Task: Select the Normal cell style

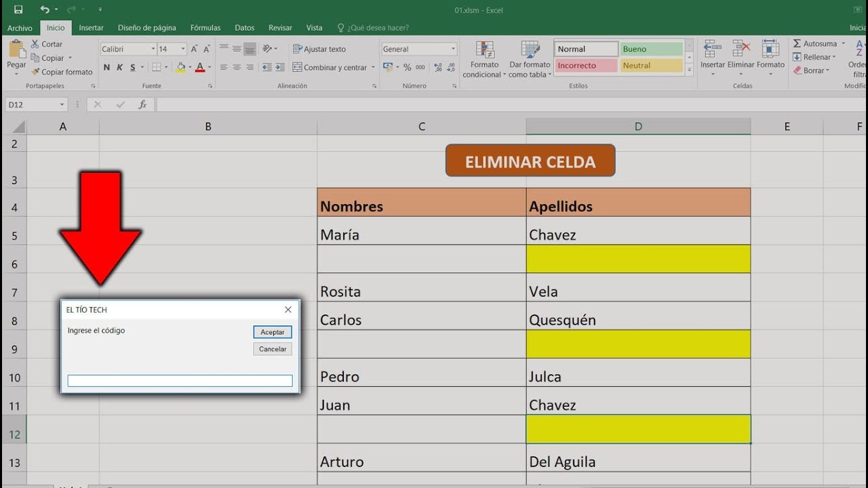Action: [587, 49]
